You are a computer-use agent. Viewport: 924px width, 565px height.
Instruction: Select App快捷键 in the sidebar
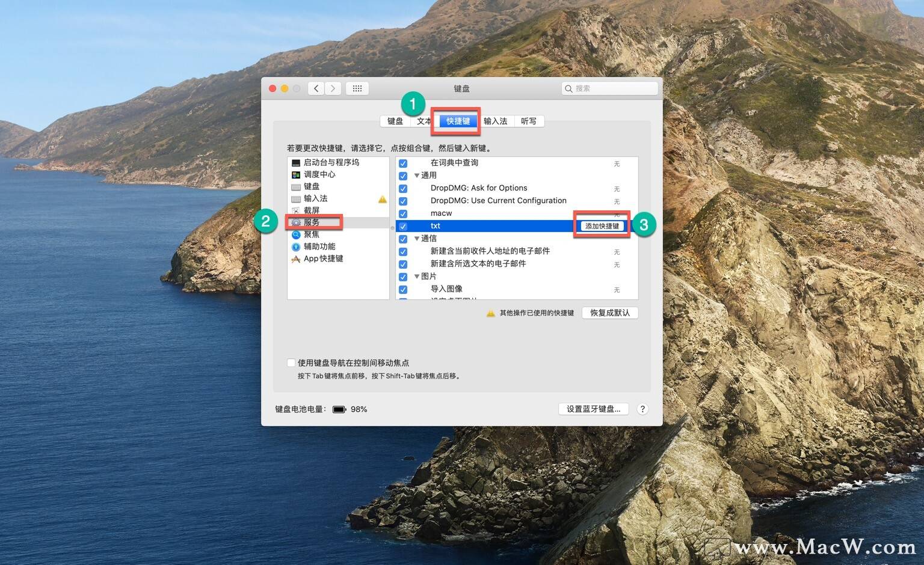(x=323, y=258)
